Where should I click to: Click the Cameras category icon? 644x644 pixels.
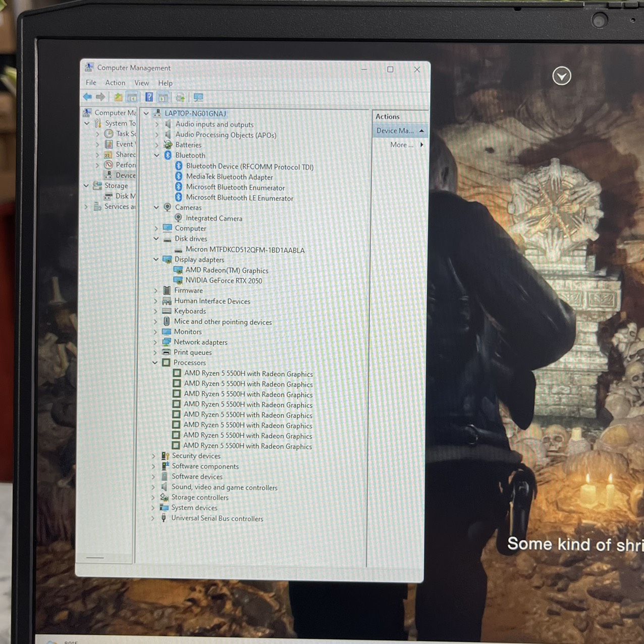click(168, 207)
